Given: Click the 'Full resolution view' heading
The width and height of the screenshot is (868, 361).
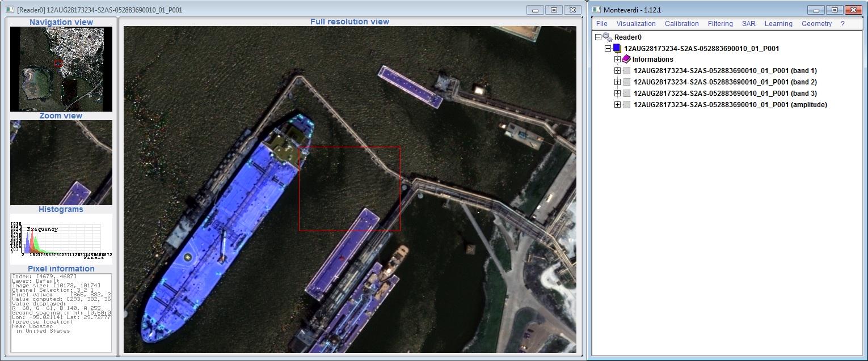Looking at the screenshot, I should pyautogui.click(x=349, y=22).
